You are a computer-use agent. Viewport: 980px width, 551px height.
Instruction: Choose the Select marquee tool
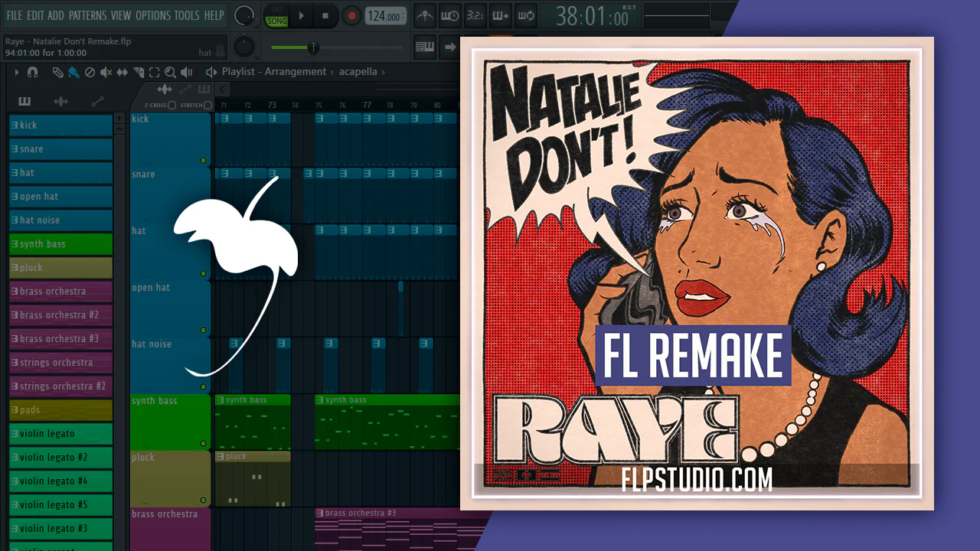(x=154, y=72)
